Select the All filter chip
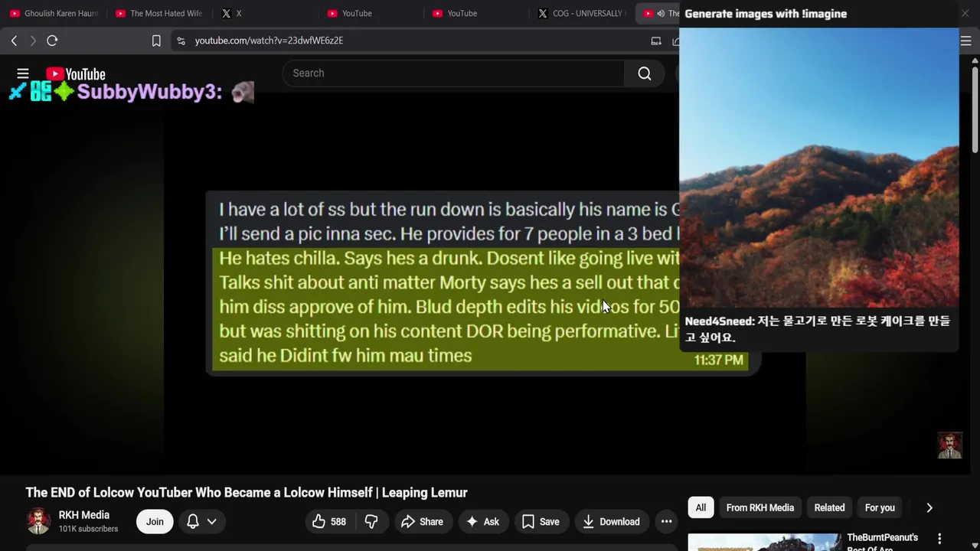Screen dimensions: 980x551 [701, 508]
